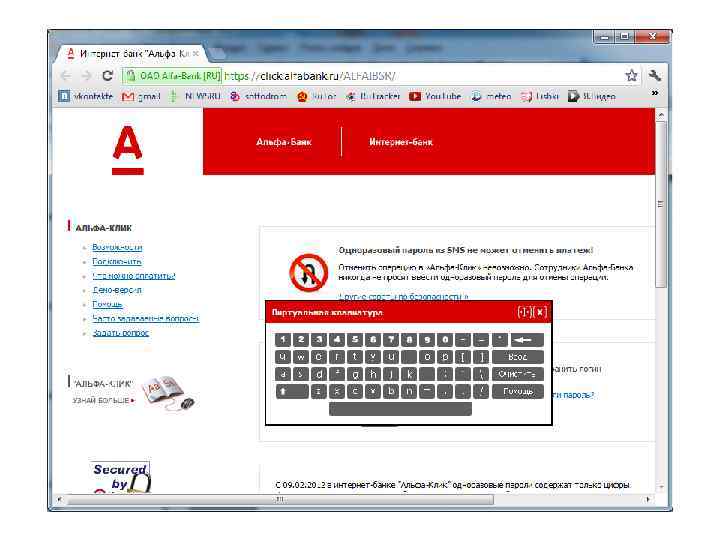Viewport: 720px width, 540px height.
Task: Tap key 0 on virtual keyboard
Action: click(445, 340)
